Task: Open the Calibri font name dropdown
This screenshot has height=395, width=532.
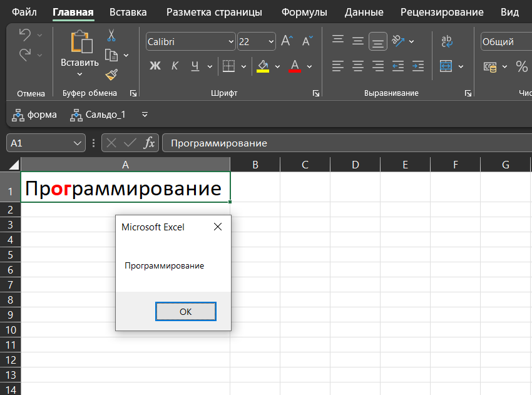Action: pos(231,42)
